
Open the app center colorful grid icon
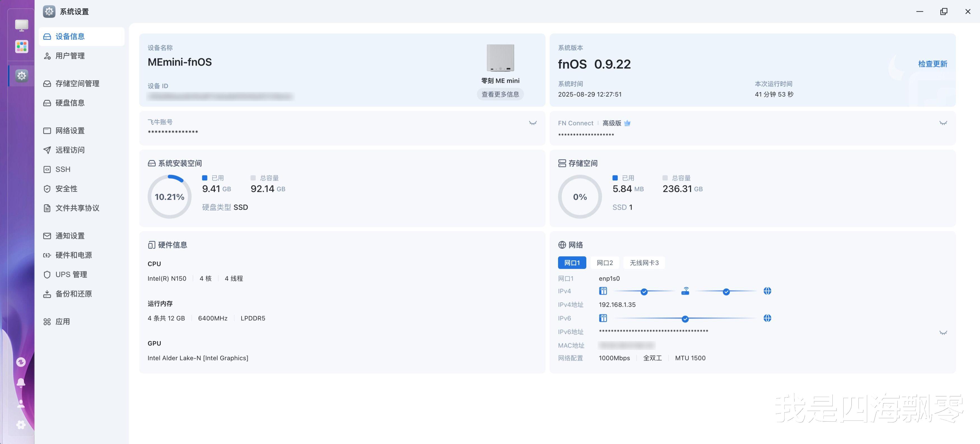[x=21, y=47]
